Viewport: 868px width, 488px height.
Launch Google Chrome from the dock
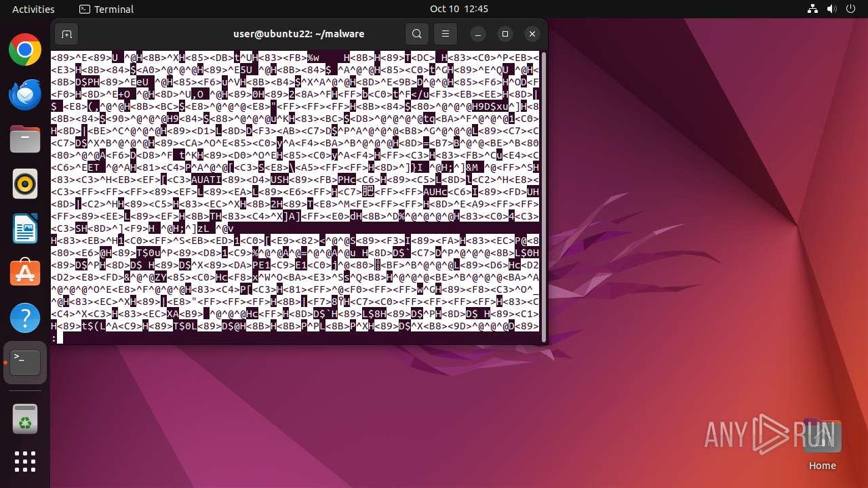point(25,49)
